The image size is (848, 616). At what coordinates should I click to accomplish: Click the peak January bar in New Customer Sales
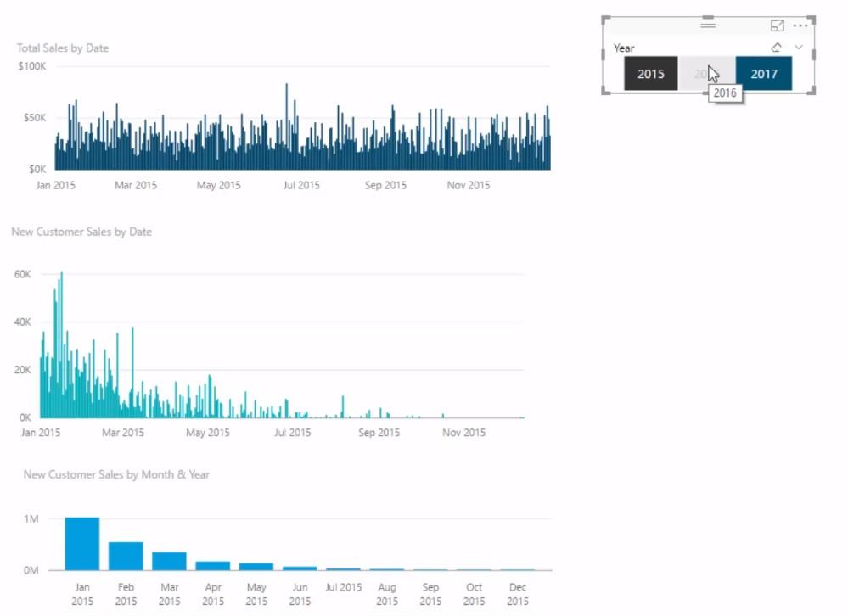[61, 344]
